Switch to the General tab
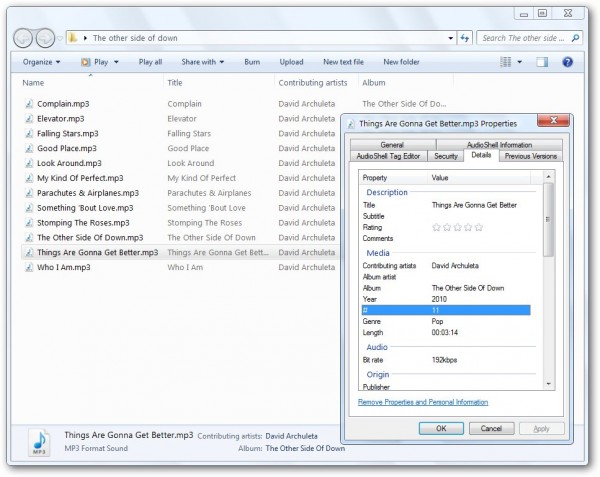Screen dimensions: 600x477 coord(392,145)
